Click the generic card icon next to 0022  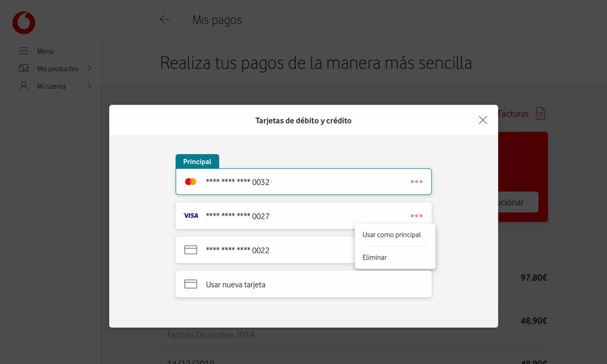coord(191,250)
